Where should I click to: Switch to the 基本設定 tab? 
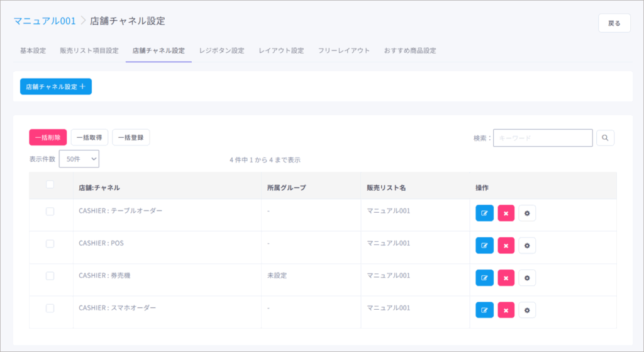(33, 50)
